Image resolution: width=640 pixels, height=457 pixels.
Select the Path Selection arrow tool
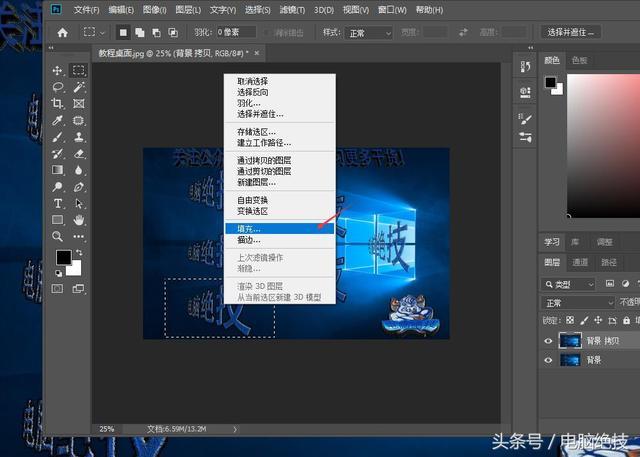pyautogui.click(x=78, y=203)
